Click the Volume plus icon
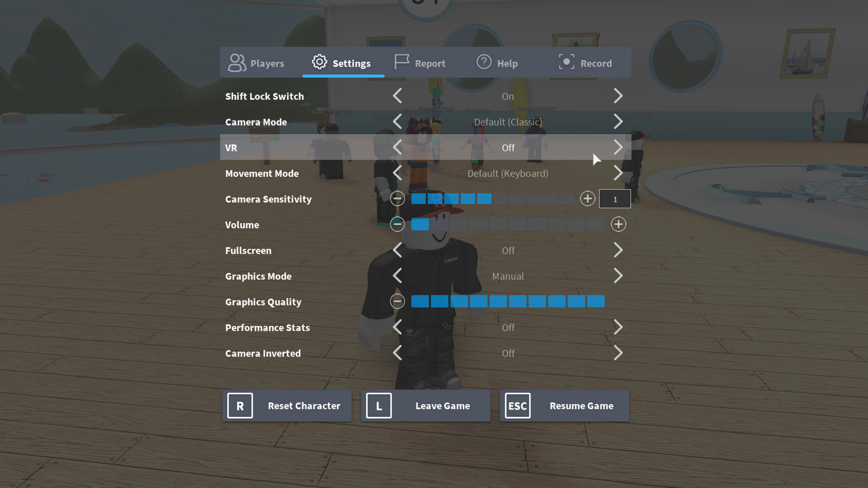Viewport: 868px width, 488px height. click(x=618, y=224)
